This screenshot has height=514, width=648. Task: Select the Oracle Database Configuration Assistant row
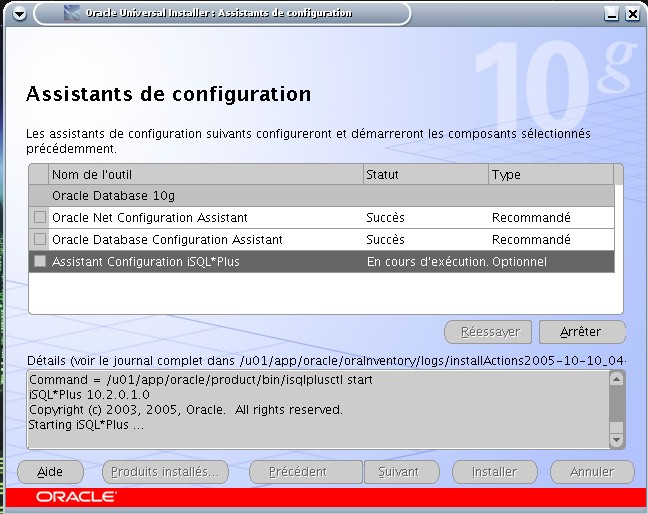(322, 239)
